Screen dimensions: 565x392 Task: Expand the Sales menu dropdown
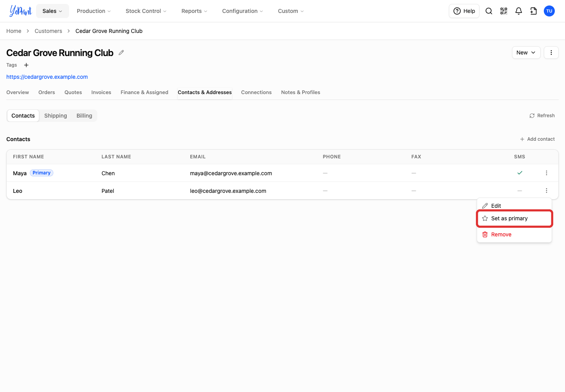point(53,11)
